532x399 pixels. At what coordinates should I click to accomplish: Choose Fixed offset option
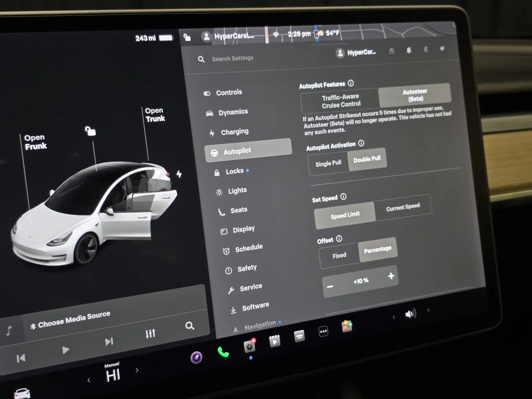[339, 256]
